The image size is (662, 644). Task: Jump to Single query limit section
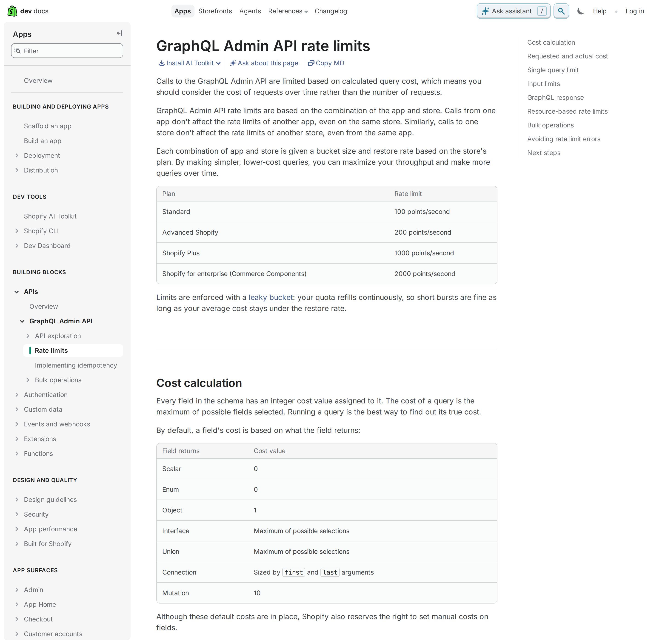point(553,70)
